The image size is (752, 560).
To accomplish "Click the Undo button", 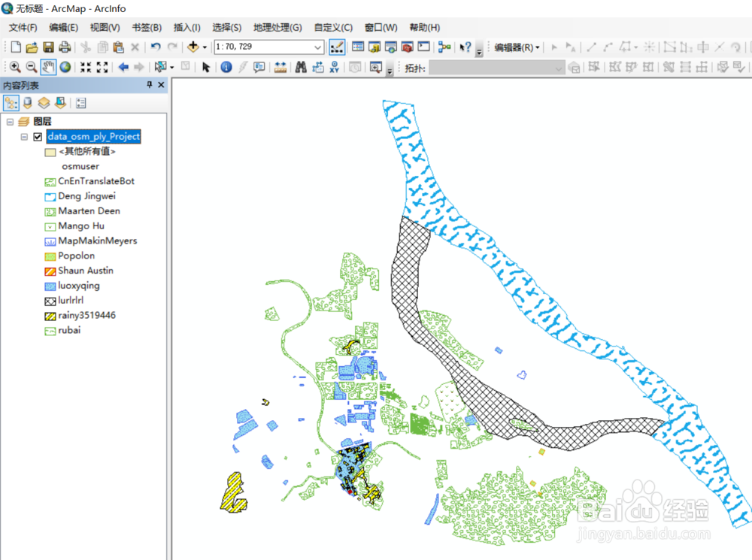I will 156,46.
